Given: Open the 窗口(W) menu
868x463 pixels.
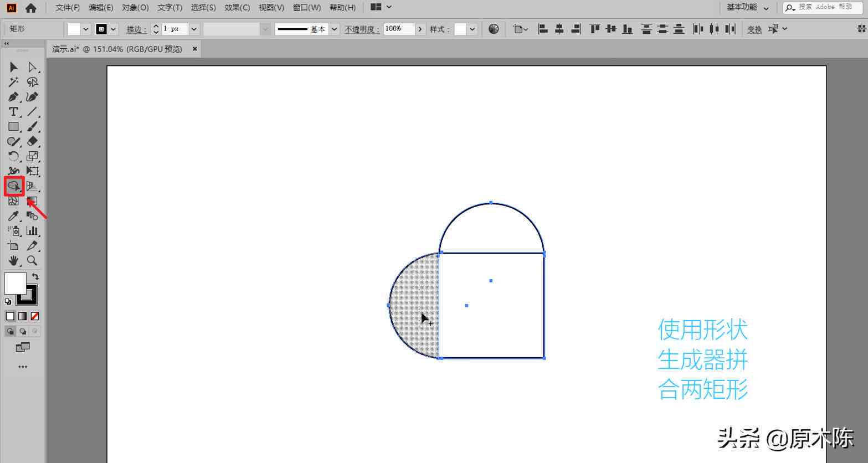Looking at the screenshot, I should [x=307, y=8].
